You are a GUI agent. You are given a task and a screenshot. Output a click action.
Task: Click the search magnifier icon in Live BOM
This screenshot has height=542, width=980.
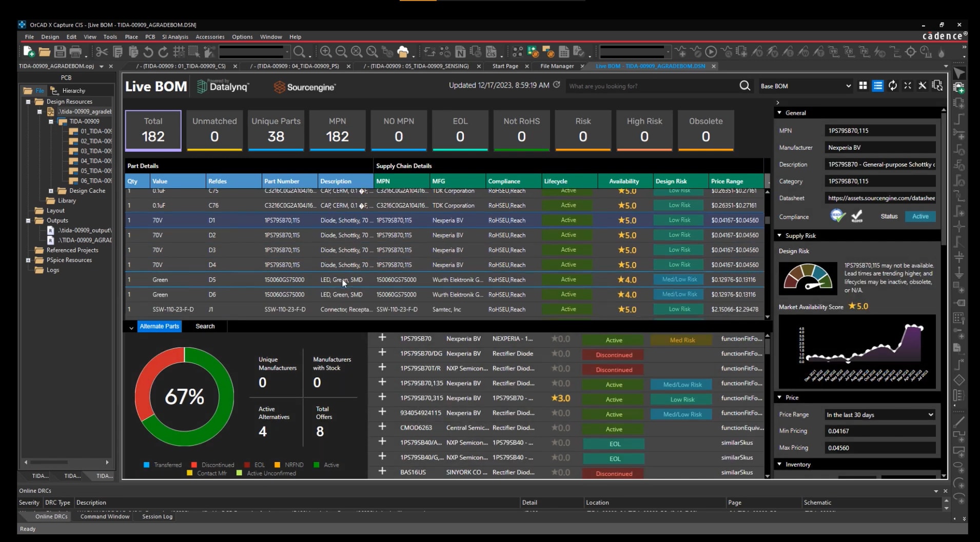coord(745,86)
